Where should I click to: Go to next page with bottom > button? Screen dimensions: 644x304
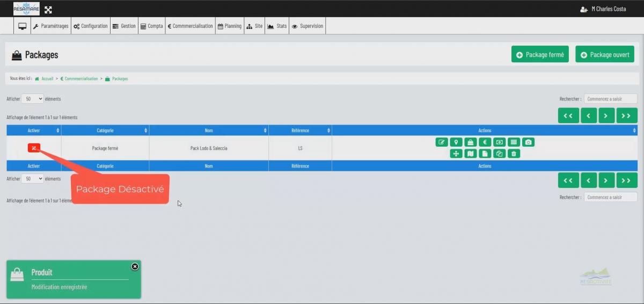coord(606,180)
